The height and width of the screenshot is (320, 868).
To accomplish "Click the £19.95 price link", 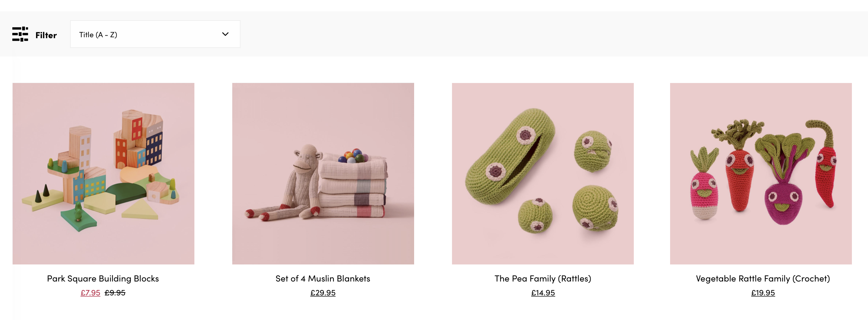I will [x=763, y=293].
